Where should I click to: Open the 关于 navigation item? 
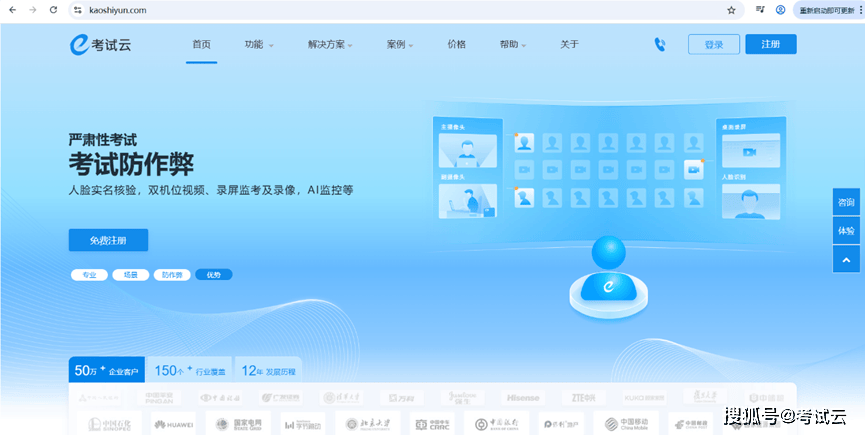coord(569,45)
